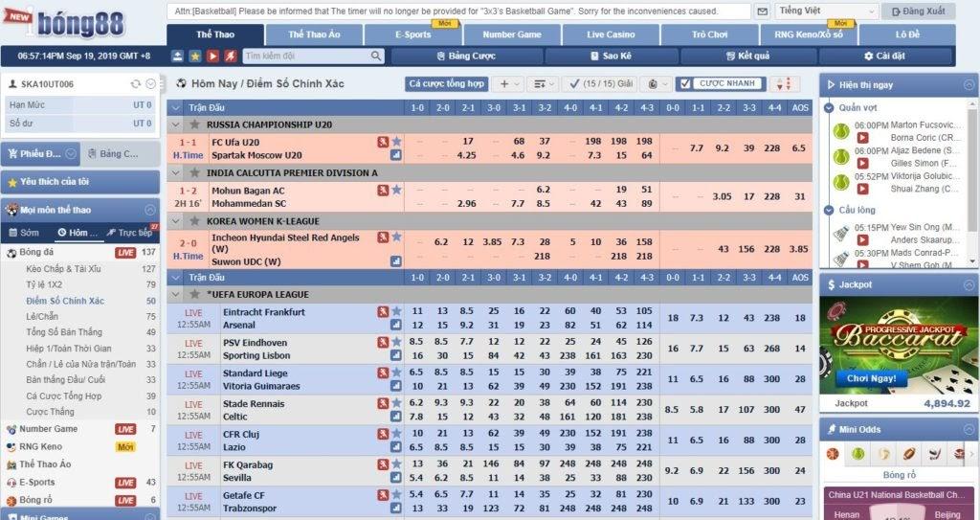Open the E-Sports tab

(x=413, y=34)
